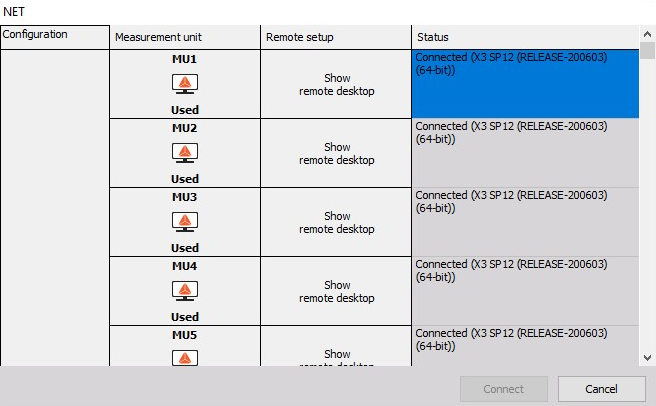Toggle the Used state of MU2
The width and height of the screenshot is (656, 406).
(185, 179)
